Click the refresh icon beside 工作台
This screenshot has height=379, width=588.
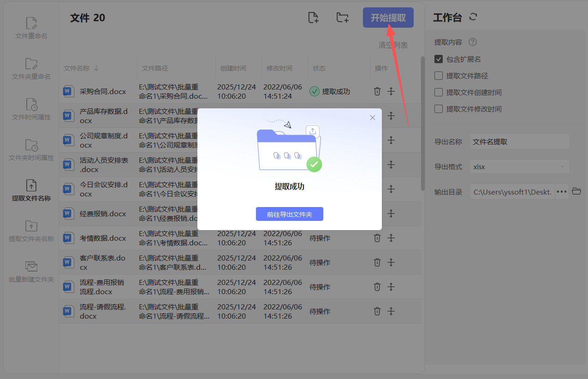coord(473,17)
